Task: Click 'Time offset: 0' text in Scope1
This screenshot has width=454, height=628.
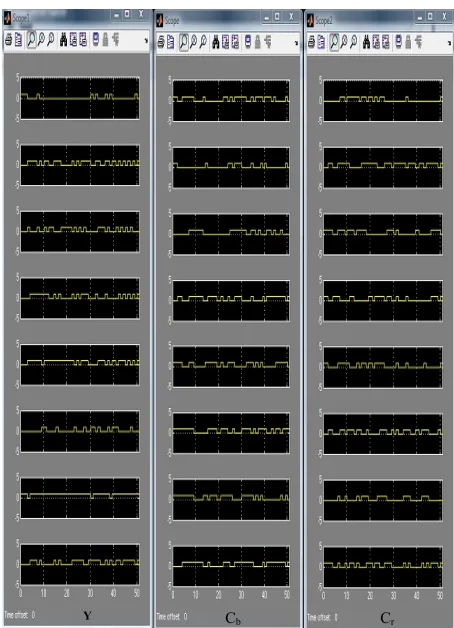Action: point(20,614)
